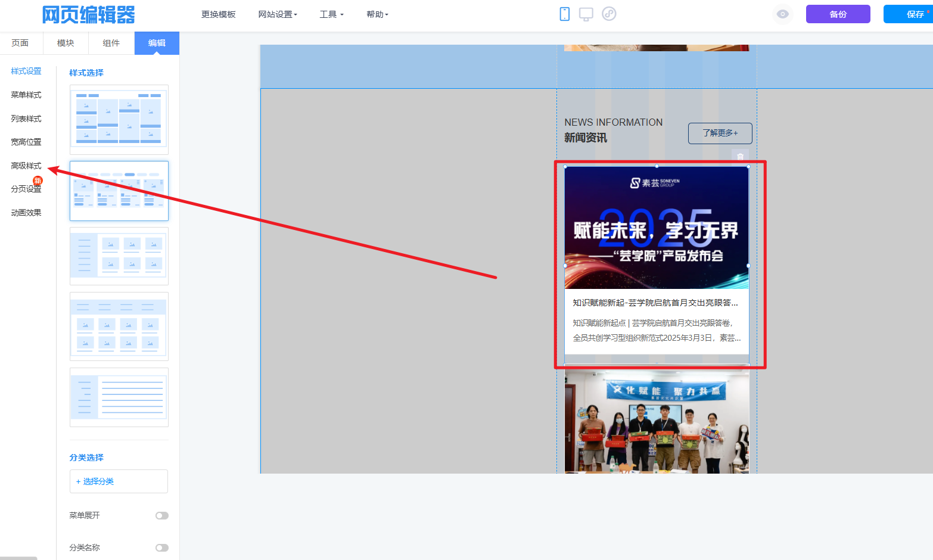Click the 网页编辑器 logo
Viewport: 933px width, 560px height.
(x=89, y=14)
